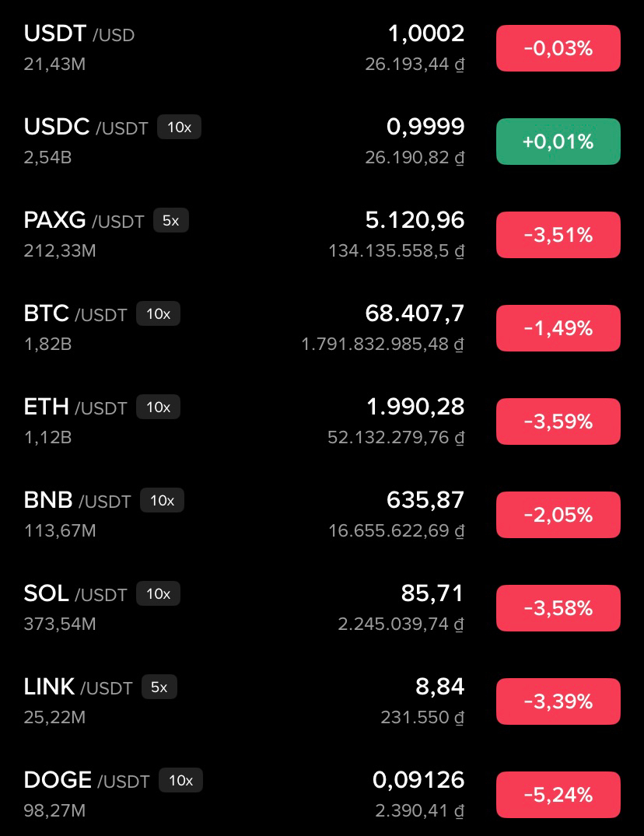Tap the -1,49% badge for BTC
Screen dimensions: 644x836
558,328
